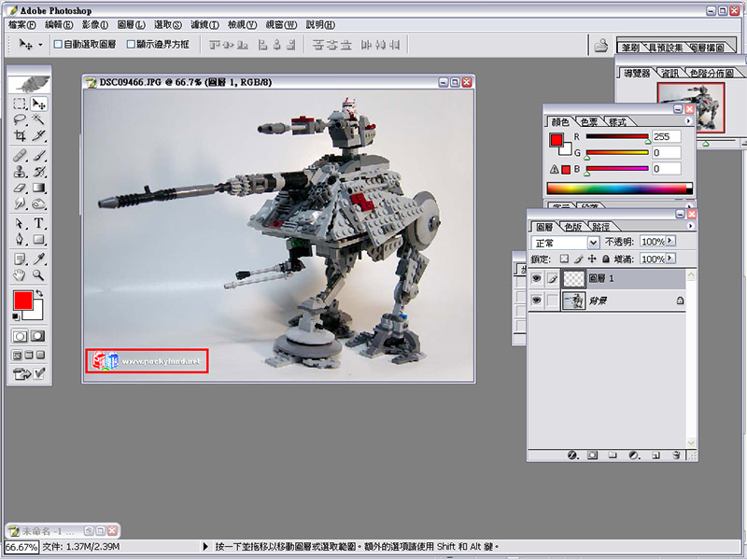Viewport: 747px width, 560px height.
Task: Click the R value input field
Action: point(666,137)
